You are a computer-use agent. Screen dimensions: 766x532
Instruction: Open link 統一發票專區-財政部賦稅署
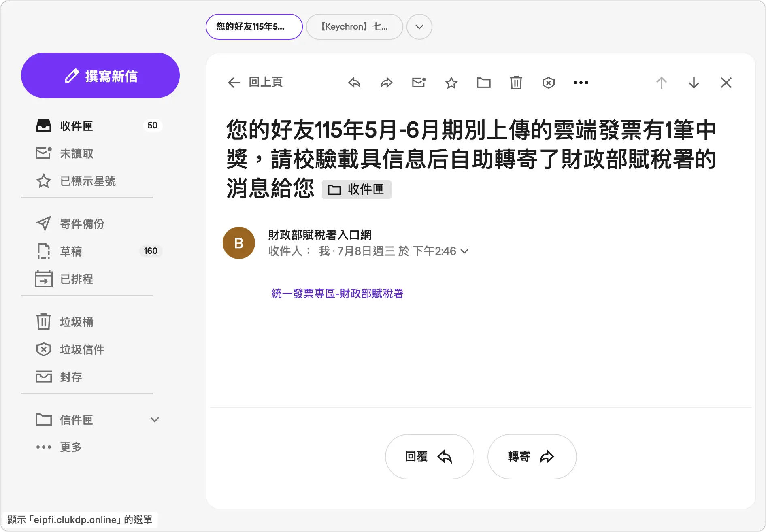pos(337,294)
